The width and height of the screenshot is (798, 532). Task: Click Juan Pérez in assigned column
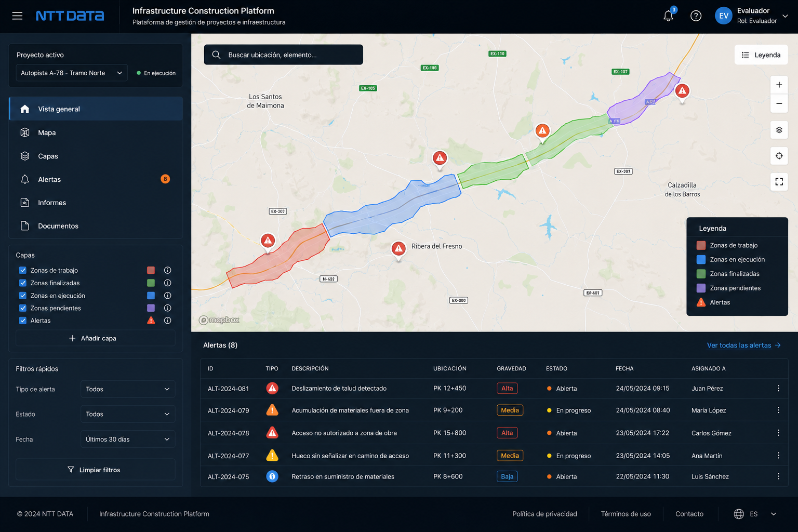click(707, 388)
